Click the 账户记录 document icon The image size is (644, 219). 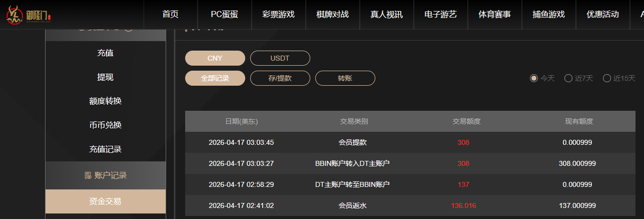88,175
